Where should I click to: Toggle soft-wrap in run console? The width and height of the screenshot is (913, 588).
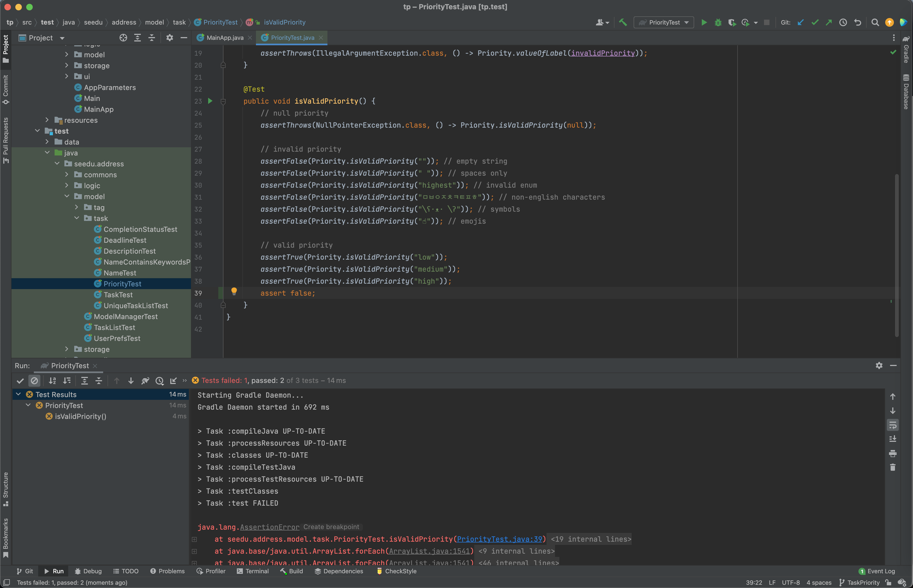[x=892, y=425]
